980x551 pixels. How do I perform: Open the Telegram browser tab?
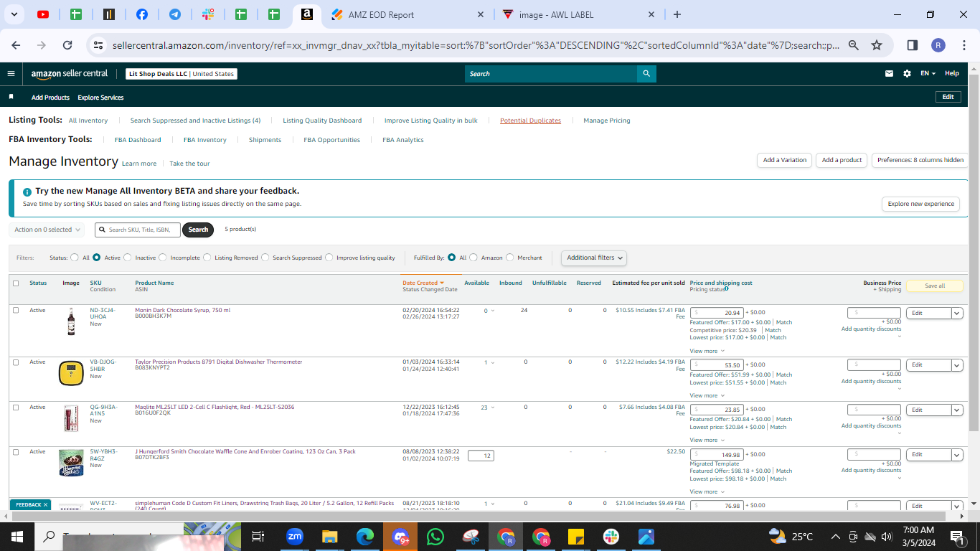tap(175, 14)
